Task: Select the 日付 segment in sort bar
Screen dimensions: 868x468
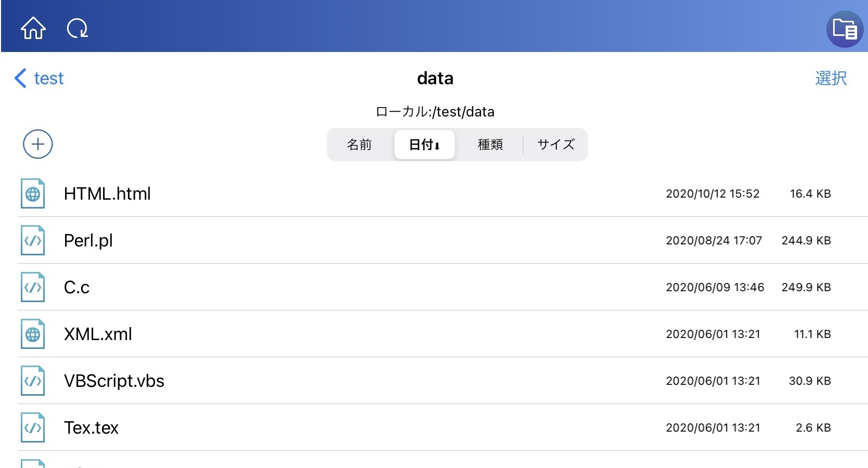Action: tap(424, 145)
